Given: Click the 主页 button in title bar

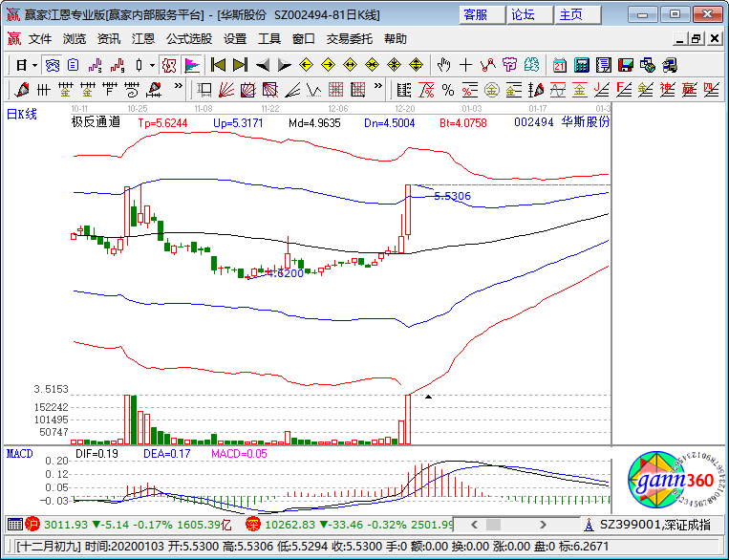Looking at the screenshot, I should coord(577,15).
